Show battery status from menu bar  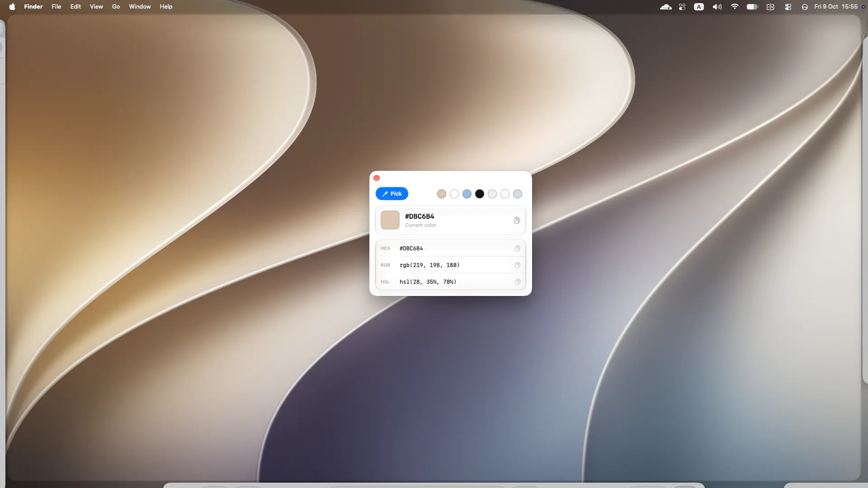[x=752, y=7]
